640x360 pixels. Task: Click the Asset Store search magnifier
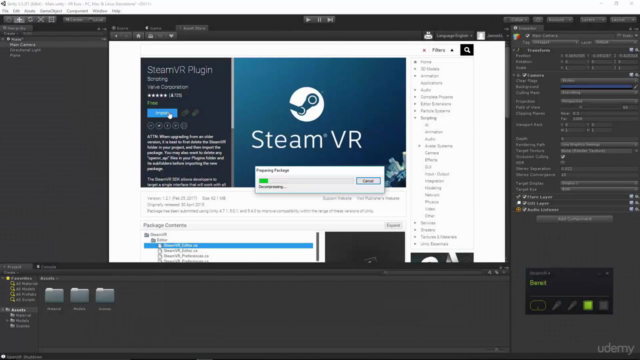click(467, 50)
